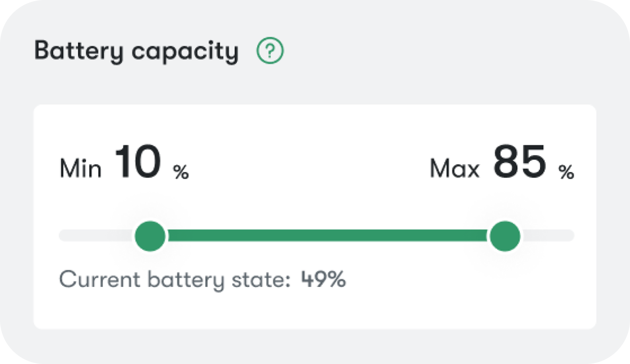Open the Battery capacity help icon

(270, 50)
